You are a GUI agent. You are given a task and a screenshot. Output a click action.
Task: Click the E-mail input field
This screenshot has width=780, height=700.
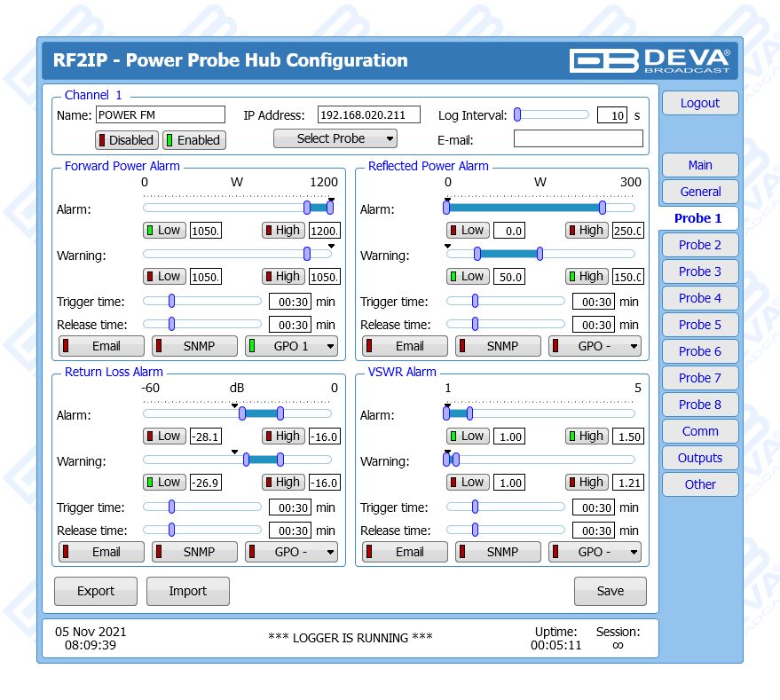pos(578,138)
